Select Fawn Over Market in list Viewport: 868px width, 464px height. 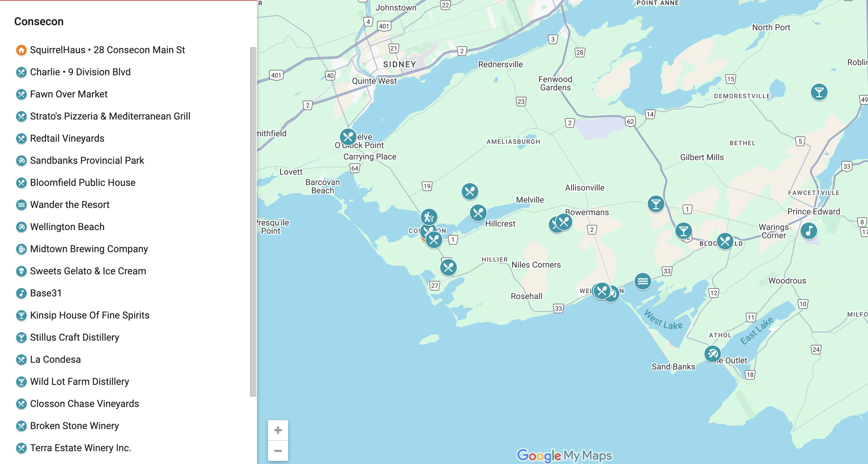[69, 94]
